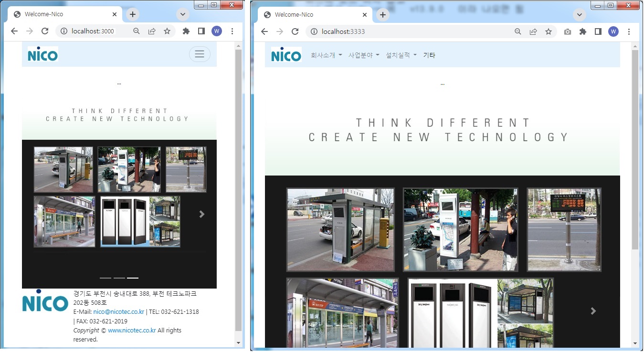The width and height of the screenshot is (644, 352).
Task: View site info icon in left window
Action: tap(64, 31)
